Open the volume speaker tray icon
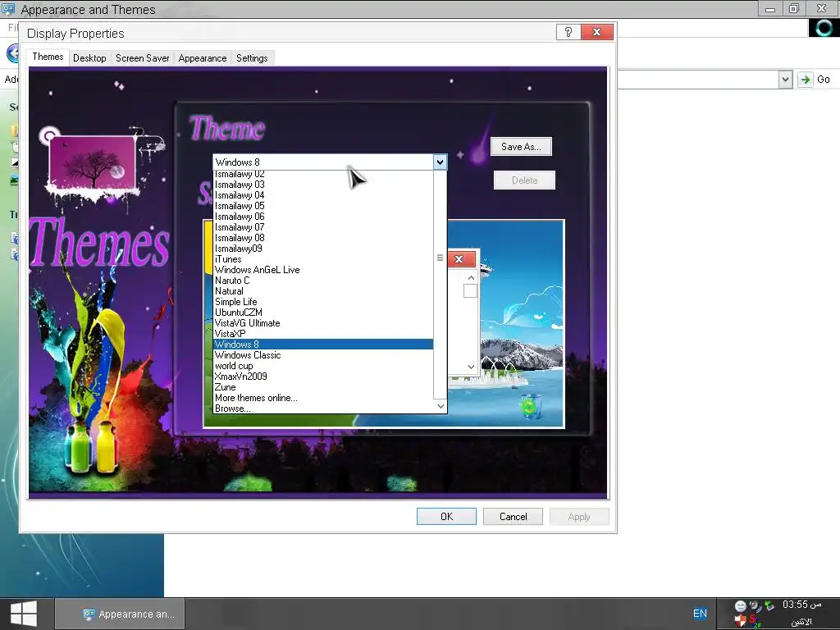The image size is (840, 630). coord(756,606)
